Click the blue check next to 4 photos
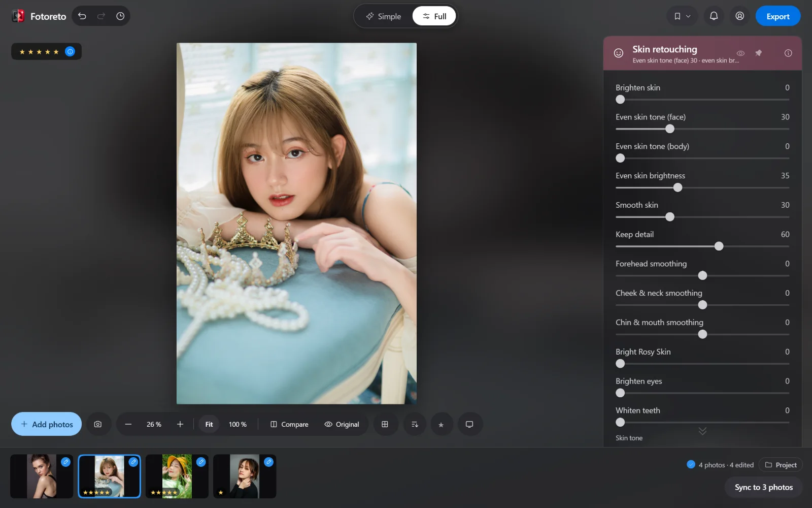 tap(691, 464)
